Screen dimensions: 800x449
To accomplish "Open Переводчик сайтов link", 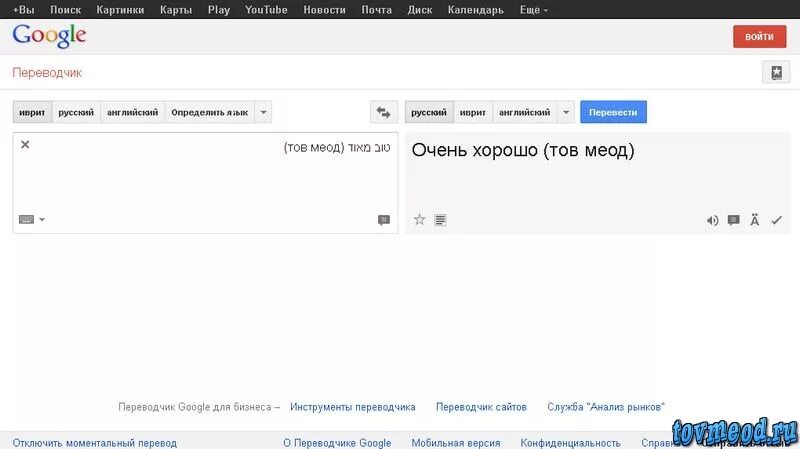I will (x=481, y=407).
